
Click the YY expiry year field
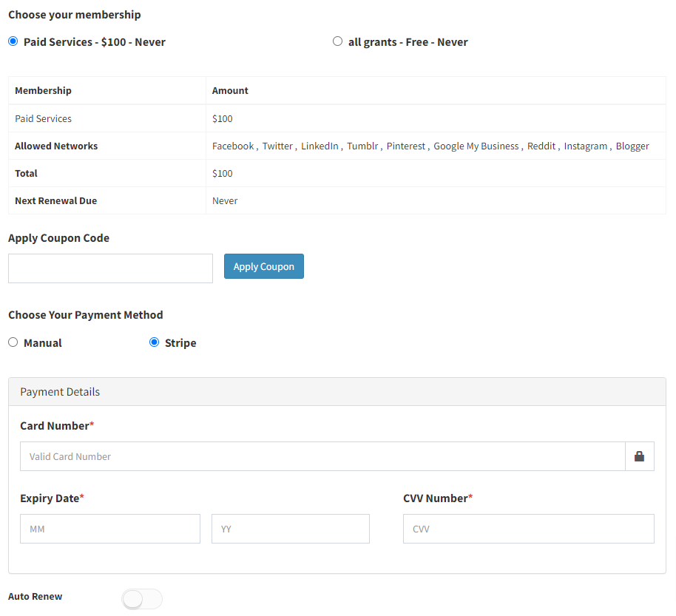[291, 529]
